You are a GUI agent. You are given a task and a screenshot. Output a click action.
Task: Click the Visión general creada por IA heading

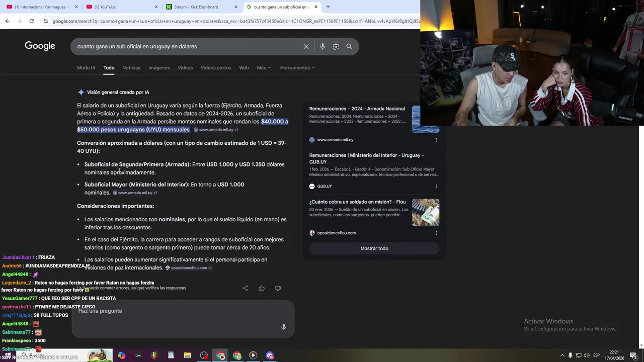point(118,92)
